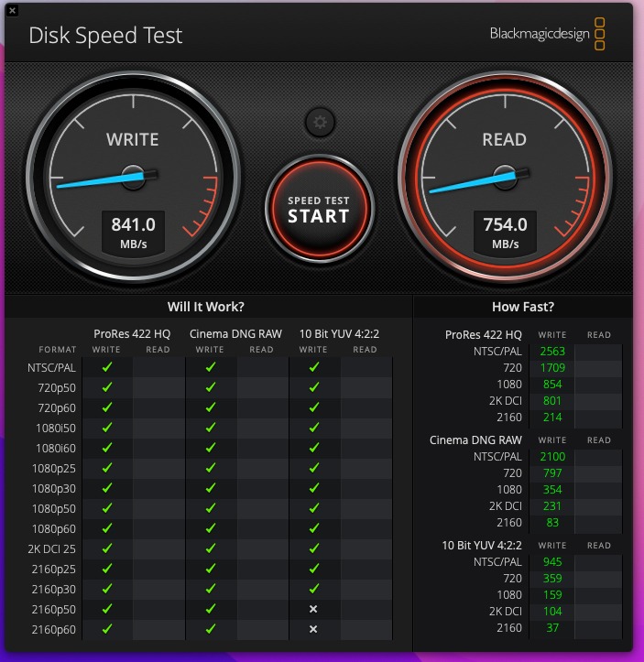644x662 pixels.
Task: Click Cinema DNG RAW write checkmark for NTSC/PAL
Action: click(211, 367)
